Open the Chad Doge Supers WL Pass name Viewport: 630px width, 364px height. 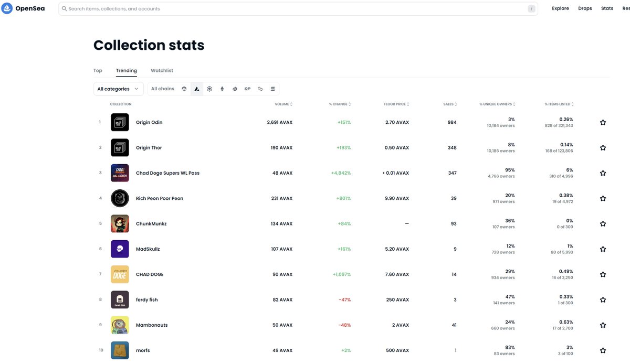click(x=167, y=173)
